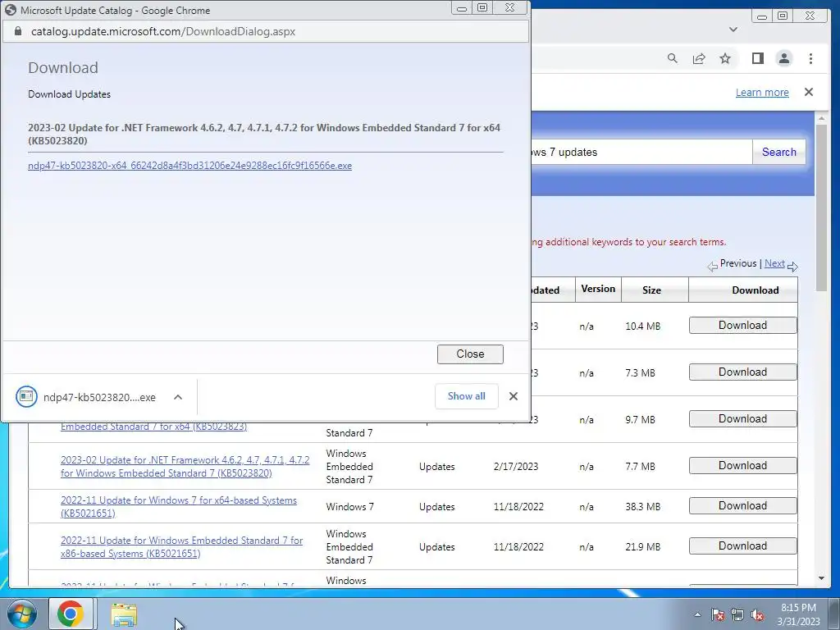This screenshot has height=630, width=840.
Task: Dismiss the infobar with X next to Learn more
Action: pos(808,92)
